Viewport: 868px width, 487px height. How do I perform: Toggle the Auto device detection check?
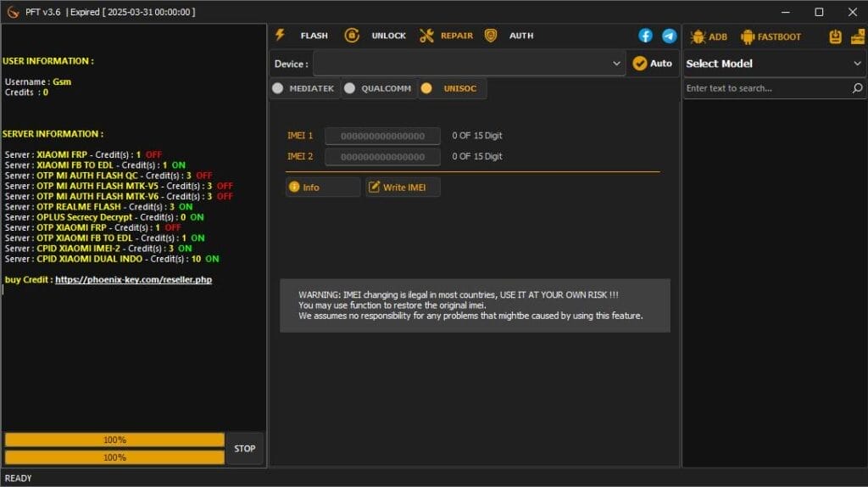click(652, 64)
